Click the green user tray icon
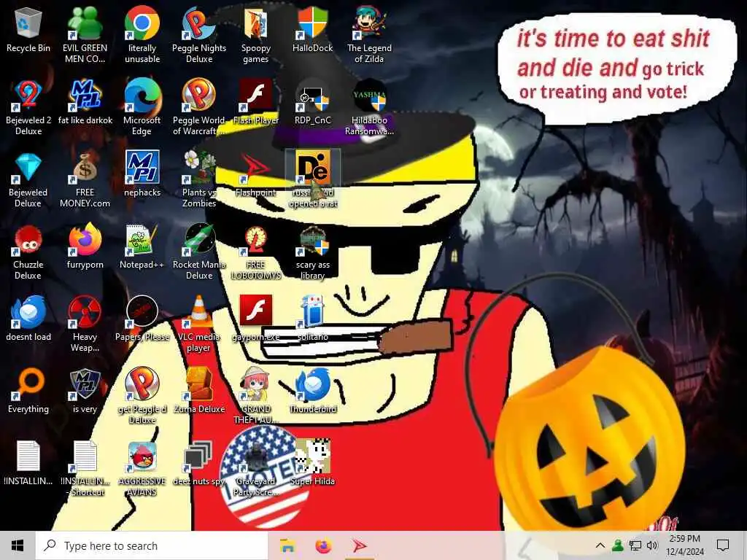The image size is (747, 560). pyautogui.click(x=617, y=545)
